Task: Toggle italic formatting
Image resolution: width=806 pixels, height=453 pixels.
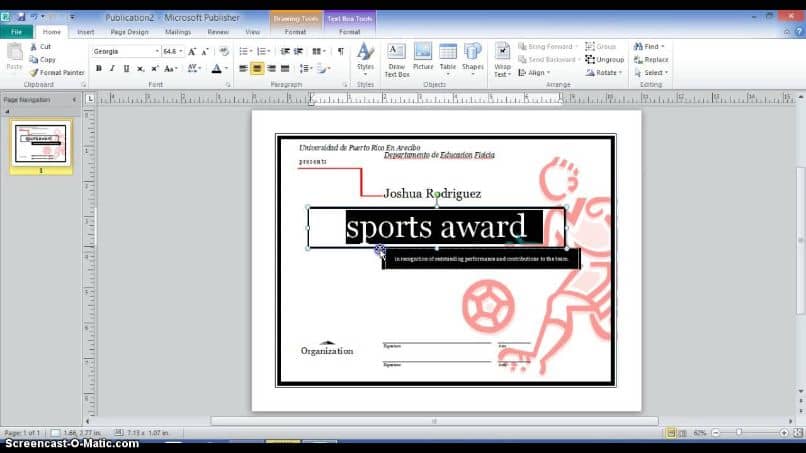Action: (112, 68)
